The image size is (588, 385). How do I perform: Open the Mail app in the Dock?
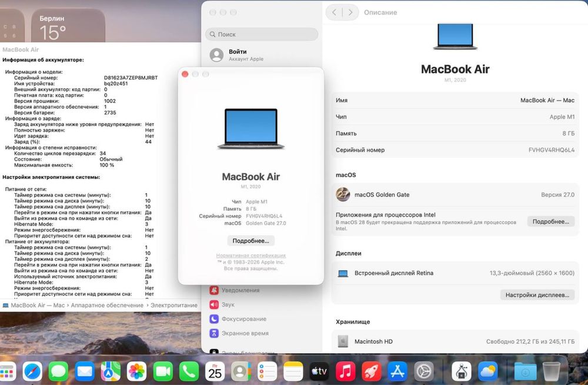point(85,372)
